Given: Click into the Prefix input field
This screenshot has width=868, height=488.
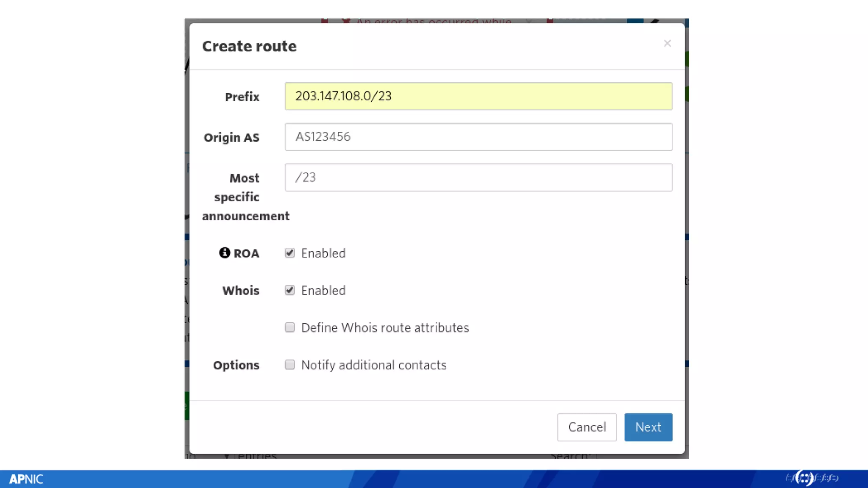Looking at the screenshot, I should pos(478,96).
